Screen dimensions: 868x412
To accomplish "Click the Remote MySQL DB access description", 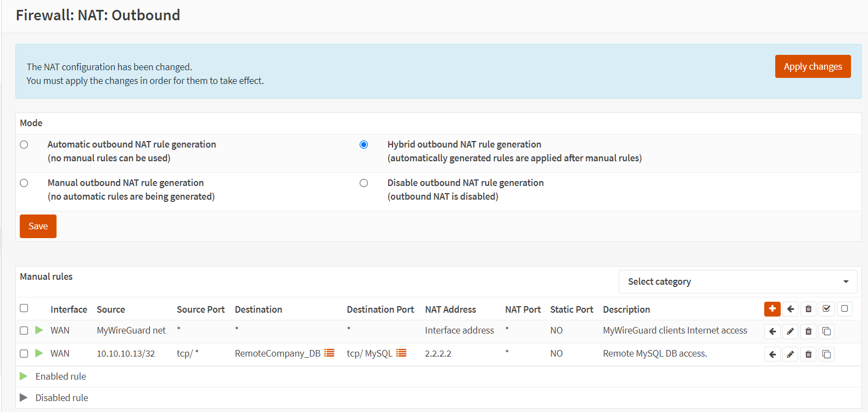I will tap(655, 353).
